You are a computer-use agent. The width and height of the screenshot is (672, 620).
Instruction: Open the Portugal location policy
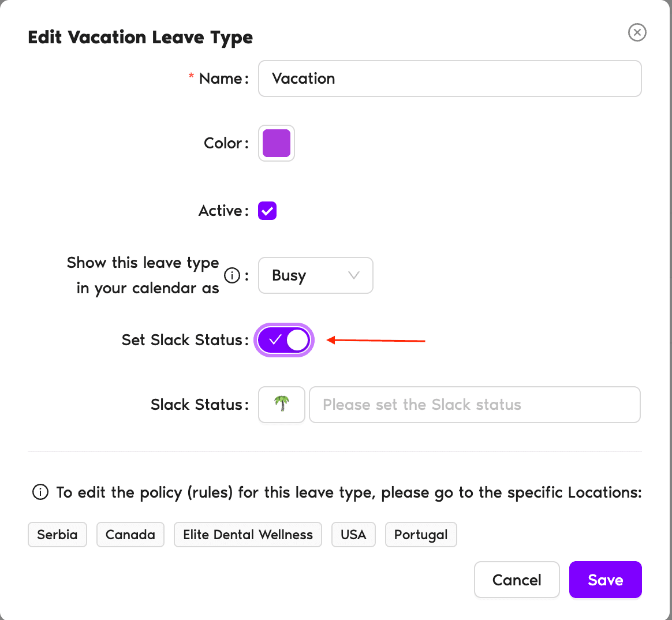(x=421, y=535)
